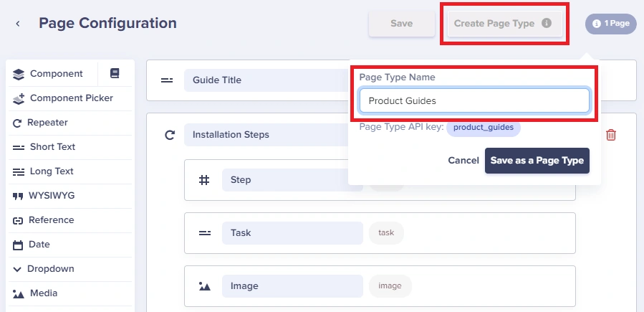Choose Component Picker from the sidebar
The height and width of the screenshot is (312, 644).
(x=70, y=98)
